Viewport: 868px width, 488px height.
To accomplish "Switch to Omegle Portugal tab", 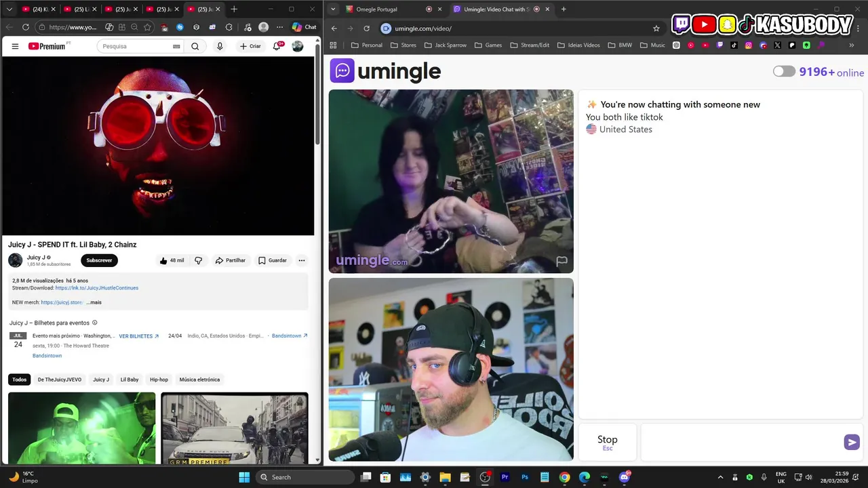I will coord(387,9).
